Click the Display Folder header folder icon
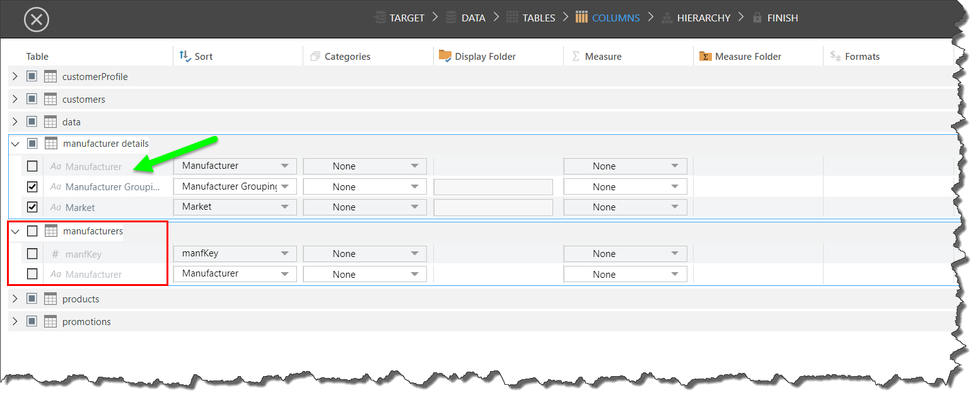This screenshot has height=400, width=980. [x=445, y=56]
